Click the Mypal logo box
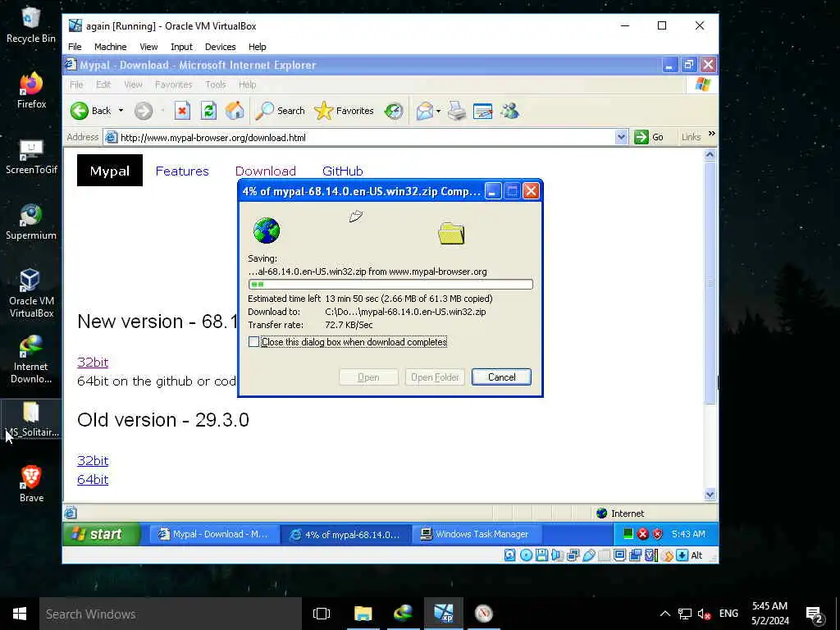The height and width of the screenshot is (630, 840). coord(110,171)
